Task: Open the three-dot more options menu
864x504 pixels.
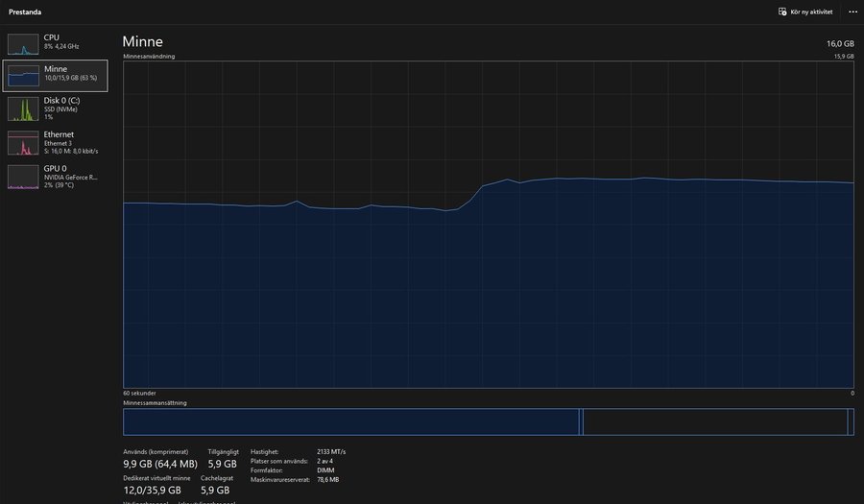Action: (x=852, y=12)
